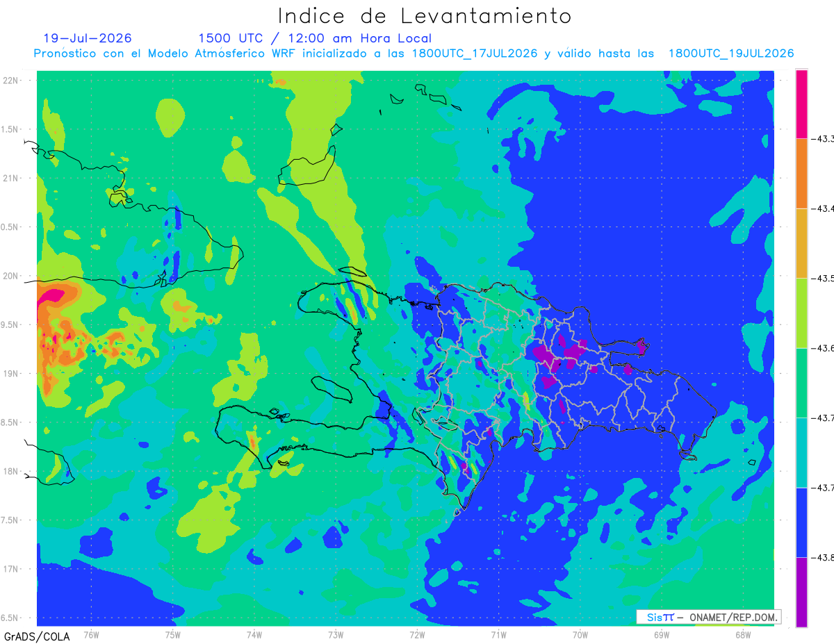Click the '22N' latitude label
Viewport: 834px width, 644px height.
[12, 81]
